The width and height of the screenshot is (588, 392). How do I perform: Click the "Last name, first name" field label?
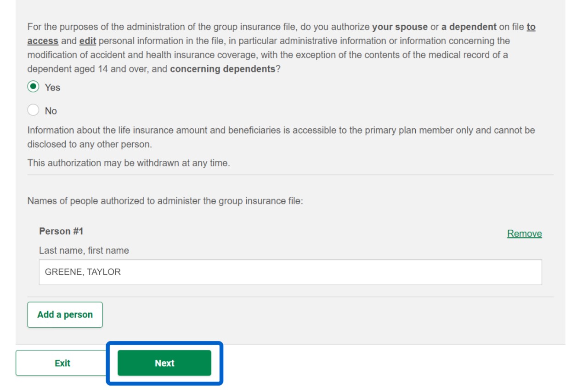pos(84,250)
